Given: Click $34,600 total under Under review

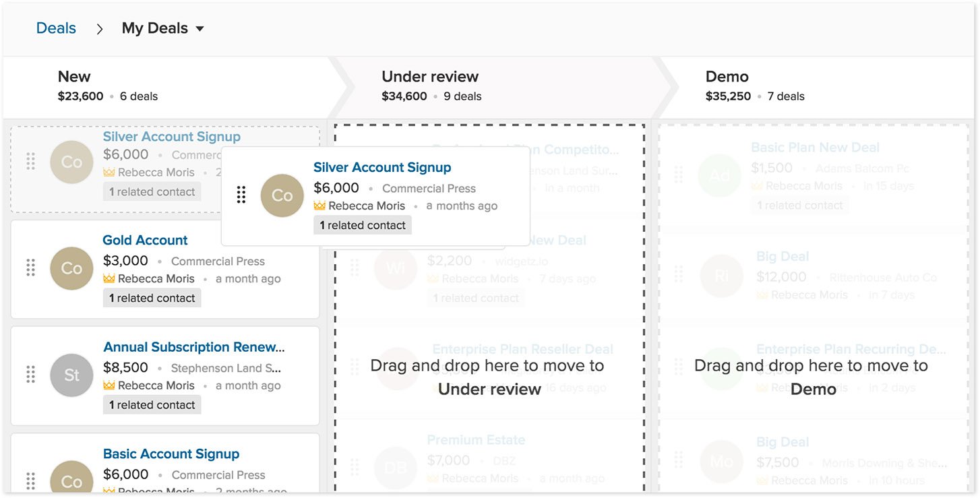Looking at the screenshot, I should (x=404, y=96).
